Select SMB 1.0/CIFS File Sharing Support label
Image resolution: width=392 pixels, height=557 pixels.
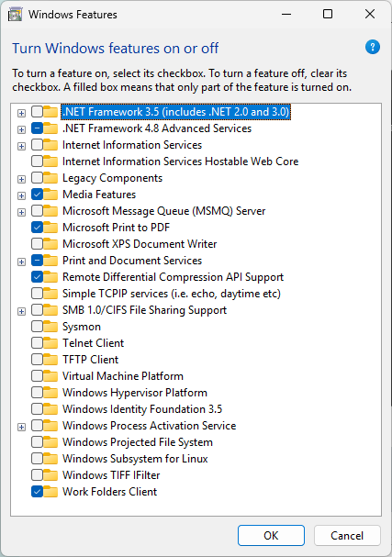coord(144,310)
